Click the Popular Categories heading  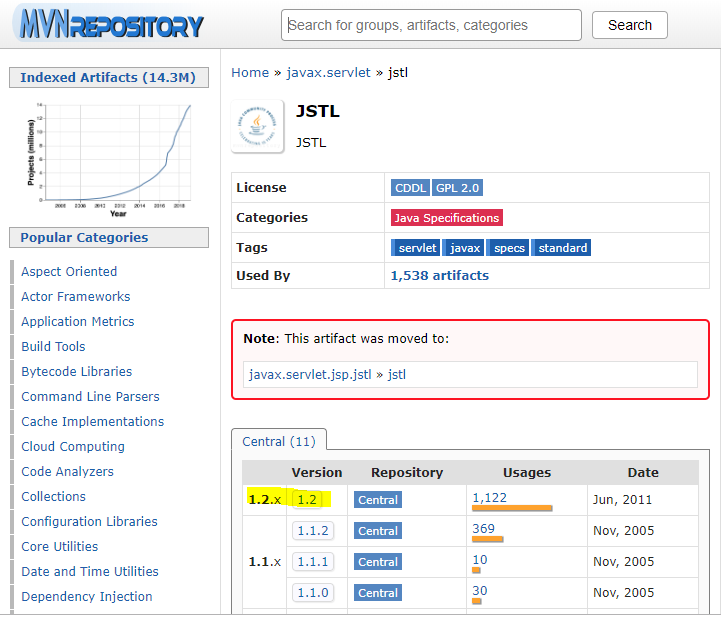pos(109,237)
